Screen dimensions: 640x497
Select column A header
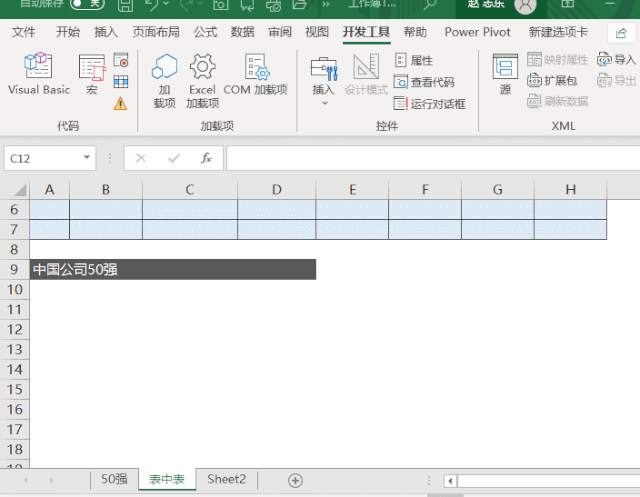click(49, 190)
